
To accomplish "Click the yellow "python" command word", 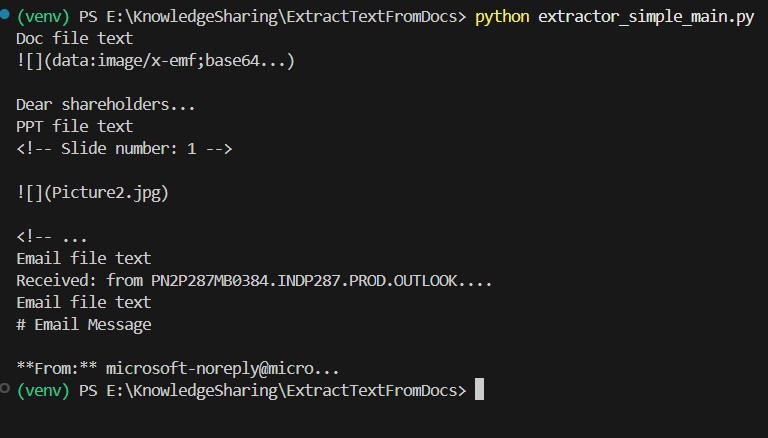I will coord(502,17).
